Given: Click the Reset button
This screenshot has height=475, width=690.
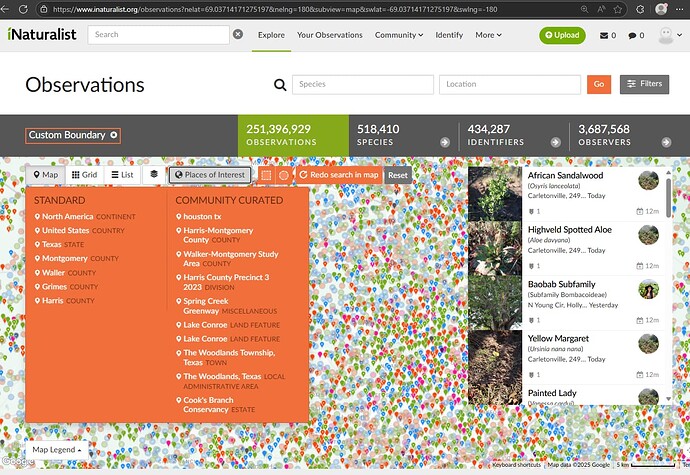Looking at the screenshot, I should tap(397, 175).
